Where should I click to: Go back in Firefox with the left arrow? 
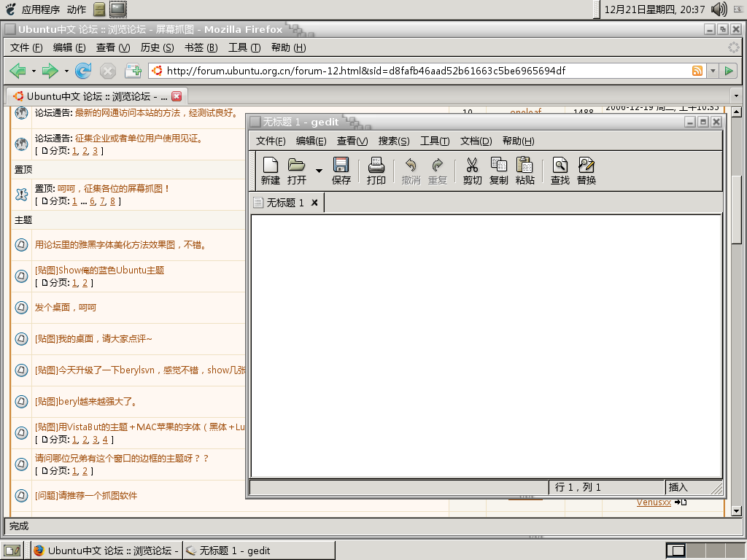coord(18,71)
